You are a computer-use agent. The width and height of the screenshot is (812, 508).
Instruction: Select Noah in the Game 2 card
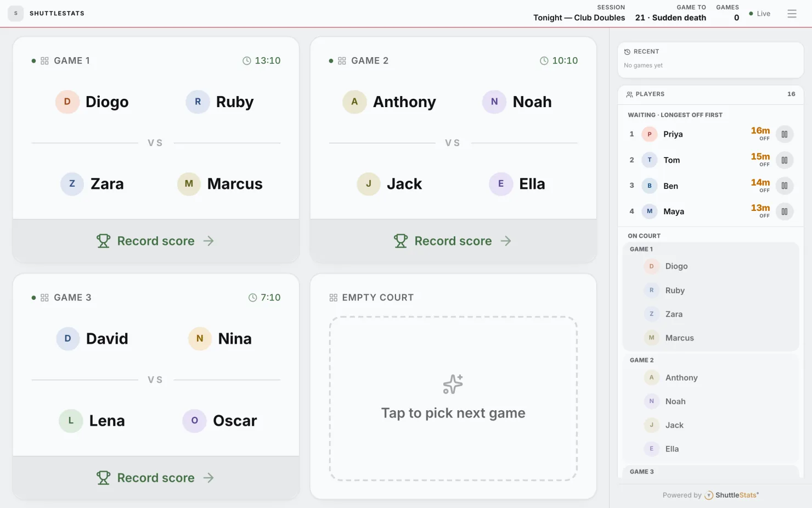pos(517,102)
